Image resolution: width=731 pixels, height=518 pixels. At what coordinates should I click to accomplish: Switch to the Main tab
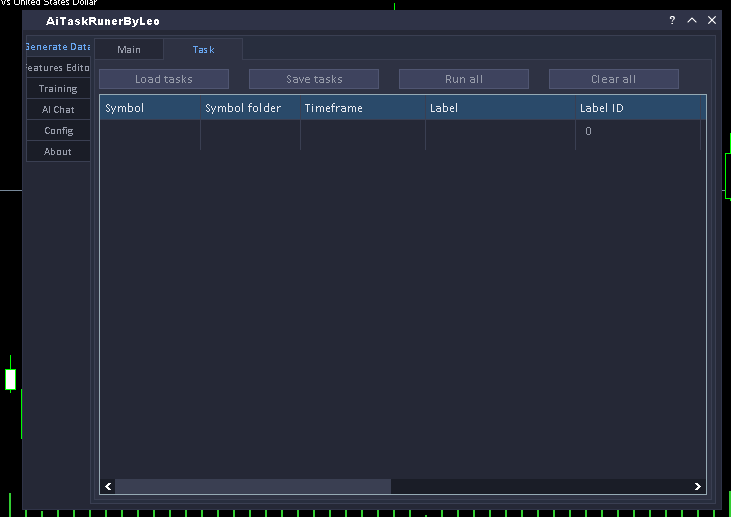pos(129,50)
